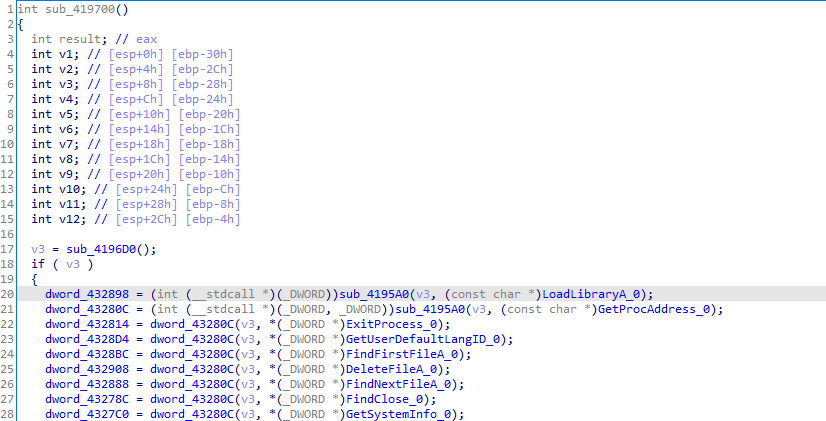The image size is (826, 421).
Task: Click DeleteFileA_0 reference
Action: point(391,369)
